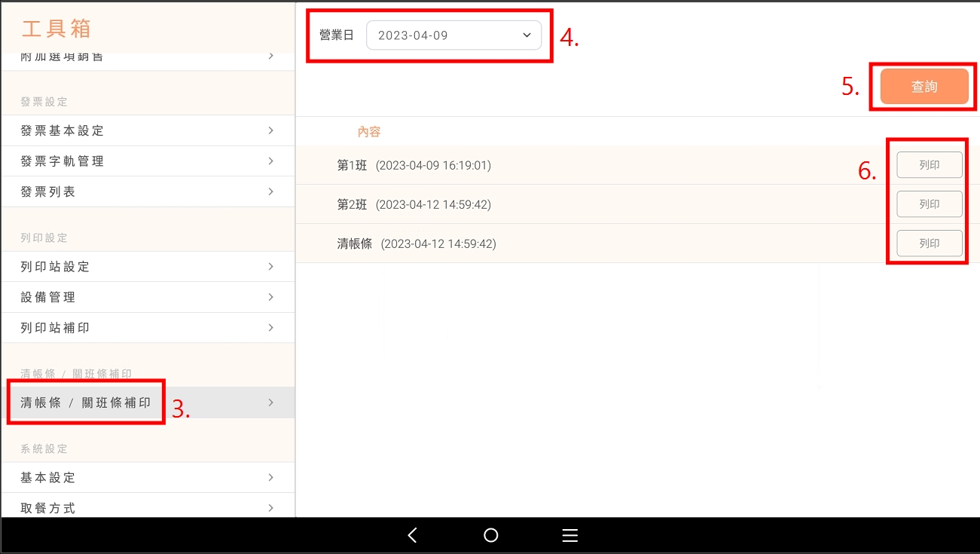Click the chevron next to 發票基本設定

click(270, 130)
